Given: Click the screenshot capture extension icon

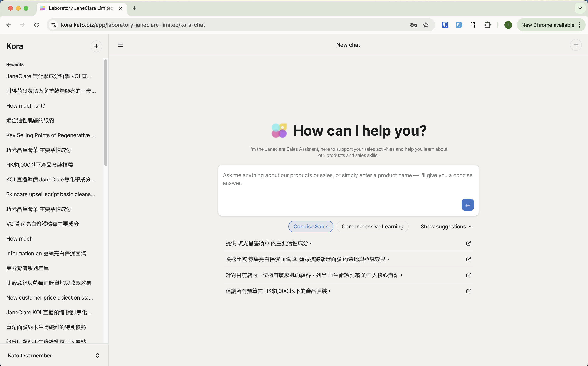Looking at the screenshot, I should (473, 25).
